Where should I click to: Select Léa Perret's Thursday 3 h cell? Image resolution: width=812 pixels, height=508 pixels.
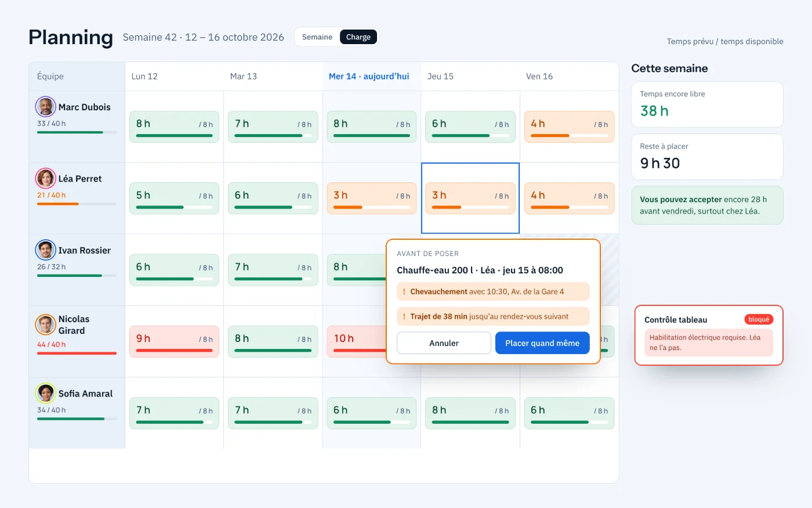point(470,198)
